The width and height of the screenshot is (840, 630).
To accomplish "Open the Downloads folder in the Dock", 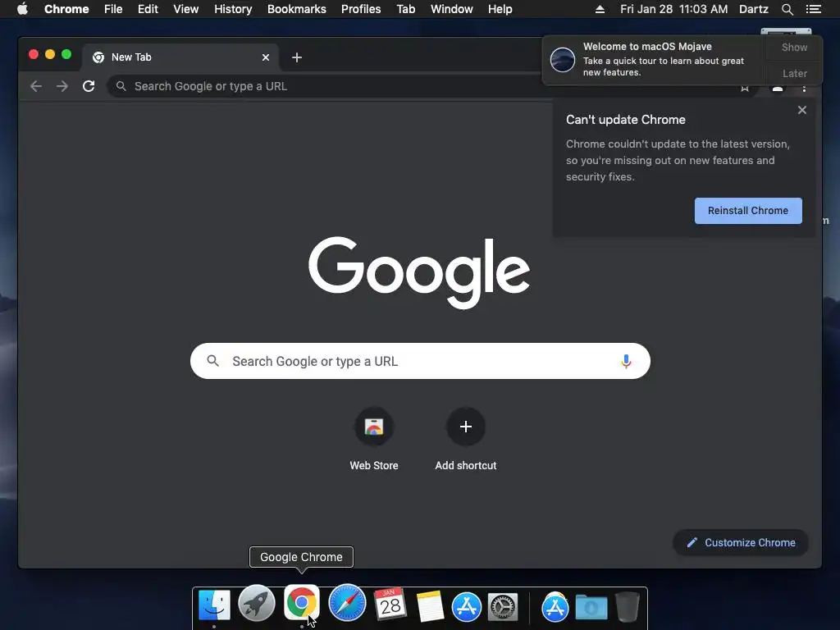I will click(x=591, y=608).
